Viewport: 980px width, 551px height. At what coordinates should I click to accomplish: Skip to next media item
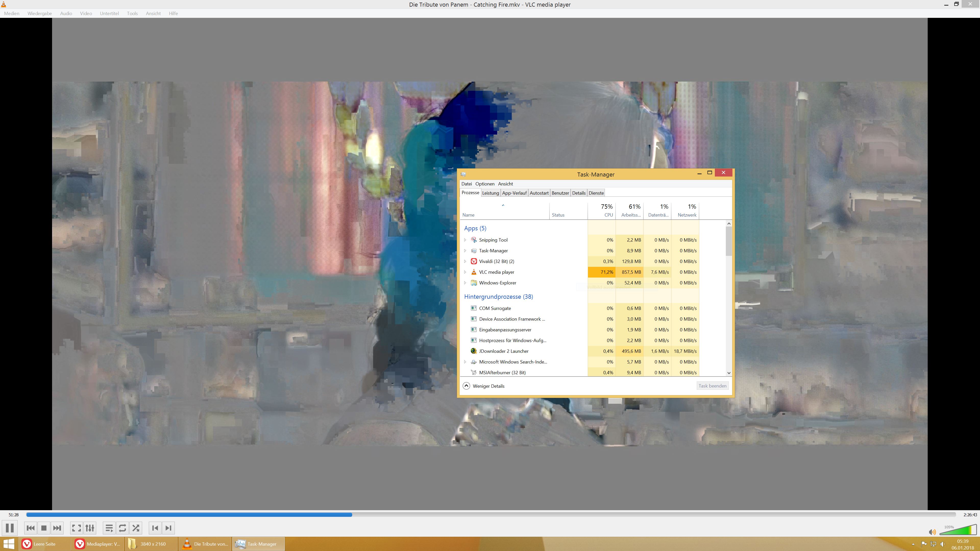coord(57,528)
